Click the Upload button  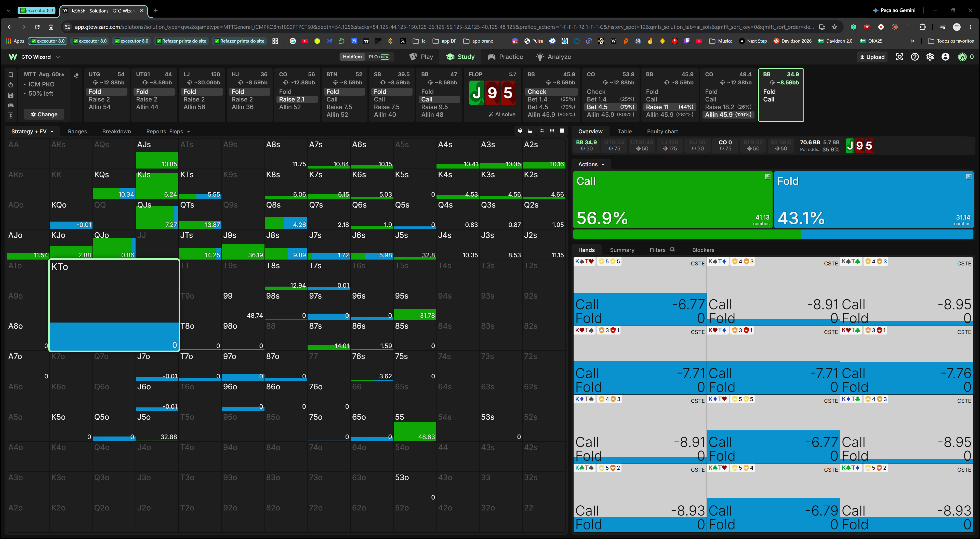[x=872, y=57]
